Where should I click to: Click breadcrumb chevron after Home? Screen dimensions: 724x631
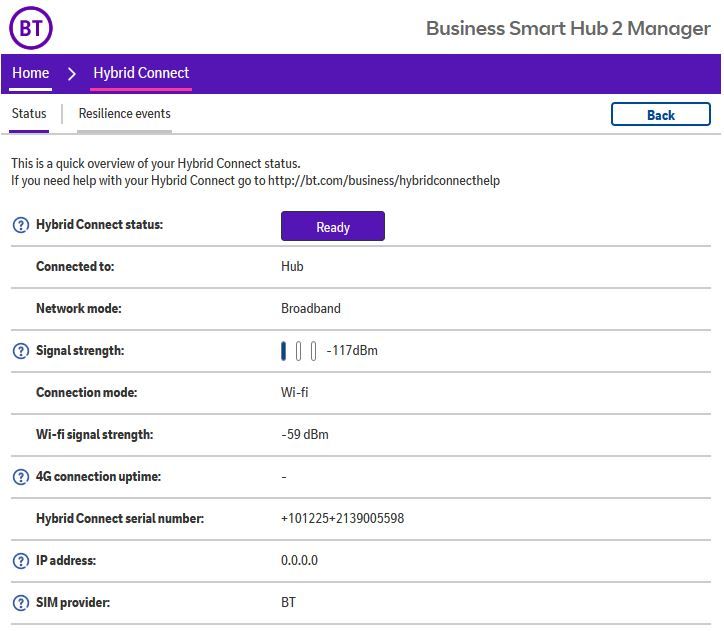click(x=71, y=73)
